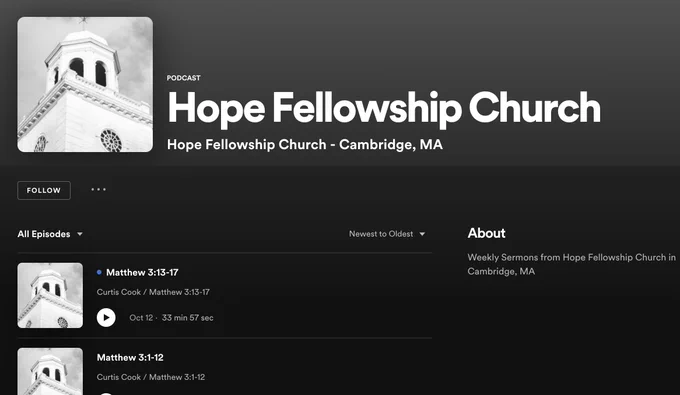Click the Matthew 3:13-17 episode thumbnail
The height and width of the screenshot is (395, 680).
coord(50,295)
